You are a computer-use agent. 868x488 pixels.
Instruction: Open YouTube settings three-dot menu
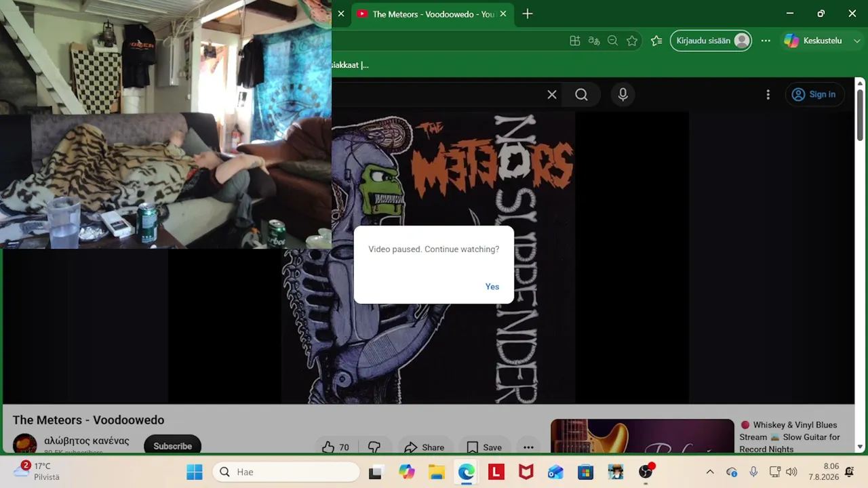pos(768,95)
